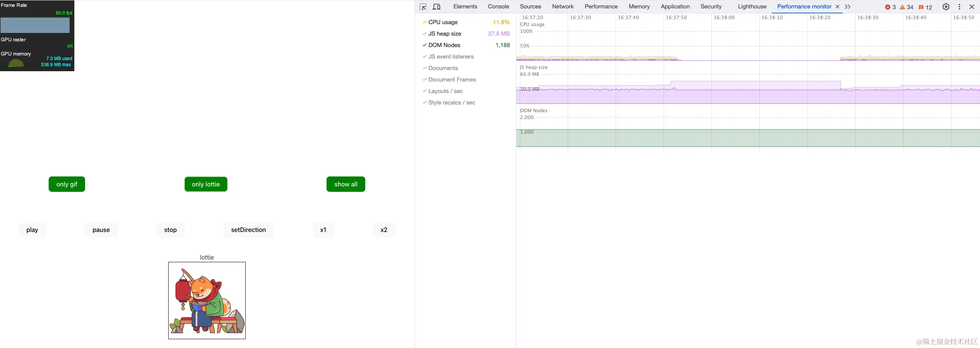The image size is (980, 348).
Task: Open the Lighthouse tab
Action: coord(752,7)
